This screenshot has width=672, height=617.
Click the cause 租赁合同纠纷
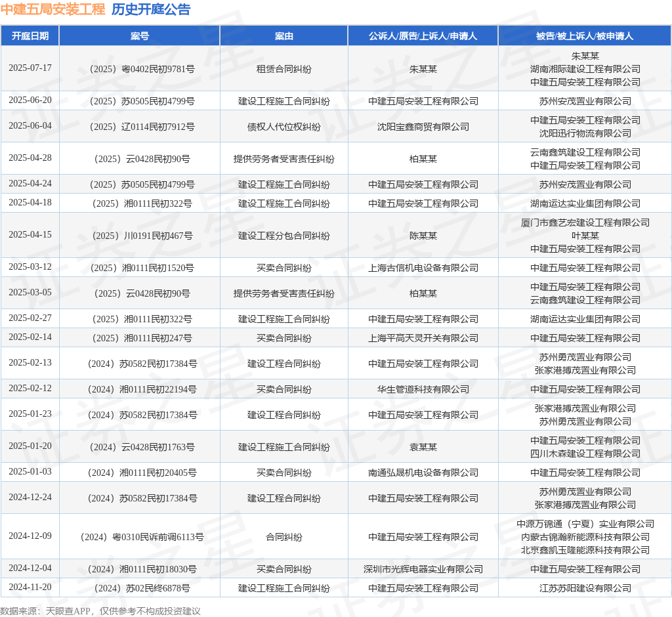(x=283, y=69)
